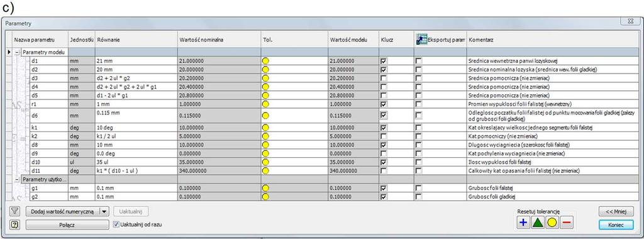
Task: Uncheck the Klucz checkbox for r1
Action: coord(384,104)
